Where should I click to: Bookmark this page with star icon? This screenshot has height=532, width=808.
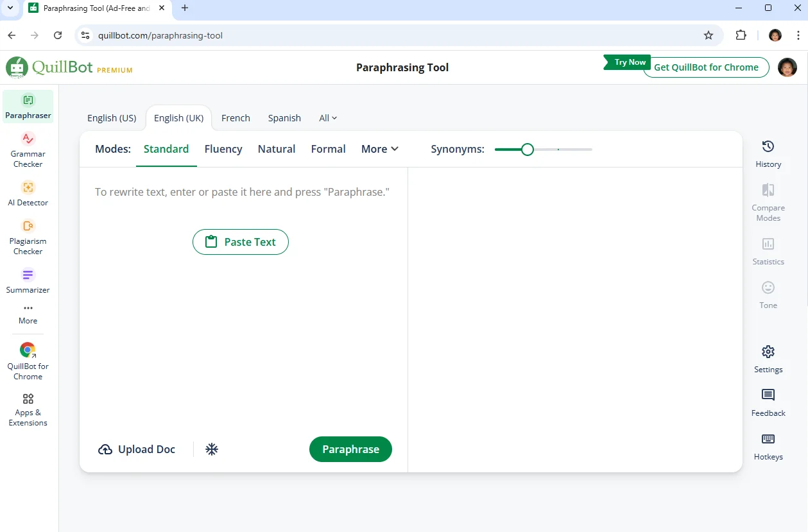pyautogui.click(x=709, y=35)
